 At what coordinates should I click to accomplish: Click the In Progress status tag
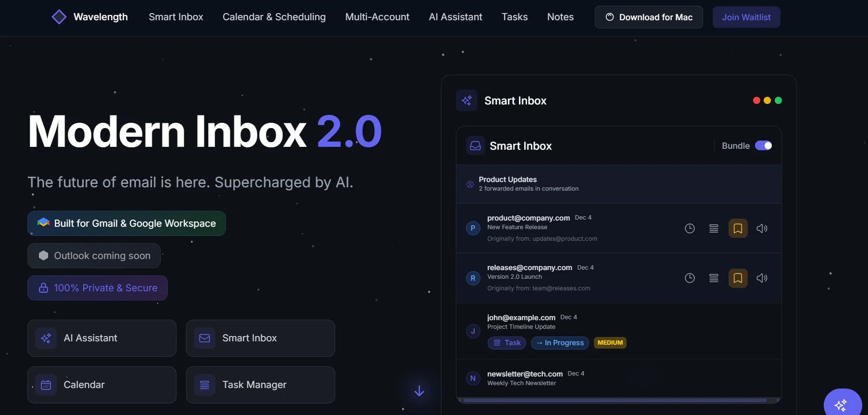[560, 343]
